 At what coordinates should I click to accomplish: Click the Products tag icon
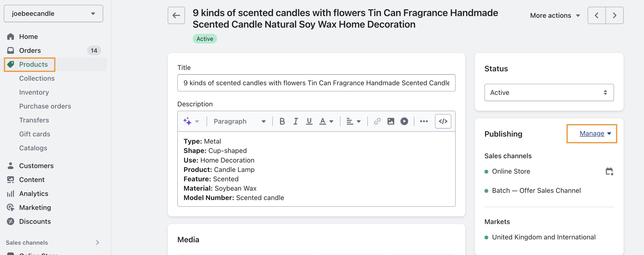click(11, 65)
